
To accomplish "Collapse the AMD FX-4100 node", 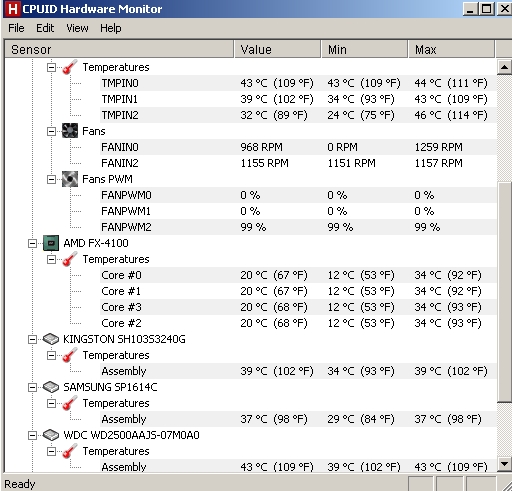I will [32, 243].
